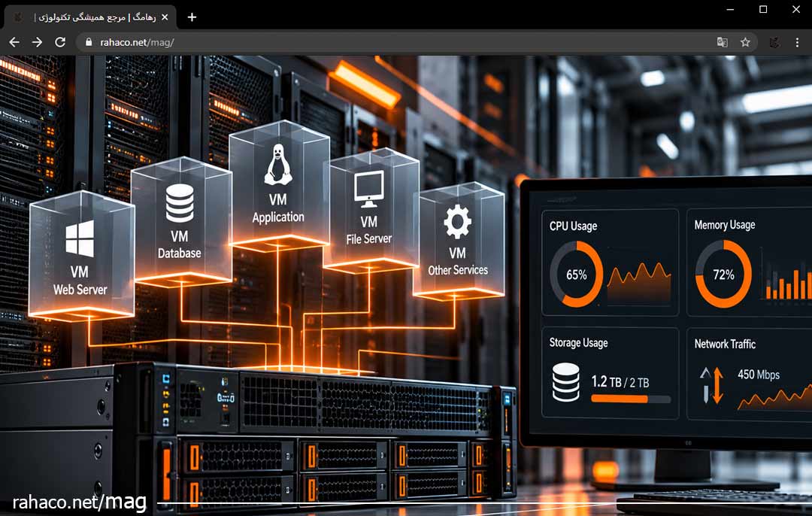The height and width of the screenshot is (516, 812).
Task: Minimize the browser window
Action: tap(730, 9)
